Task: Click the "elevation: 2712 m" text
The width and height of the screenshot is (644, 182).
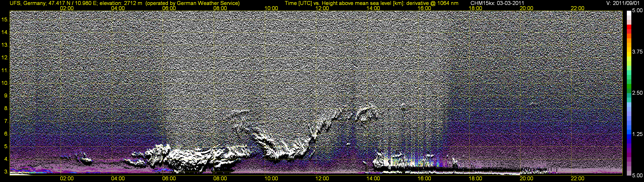Action: 121,3
